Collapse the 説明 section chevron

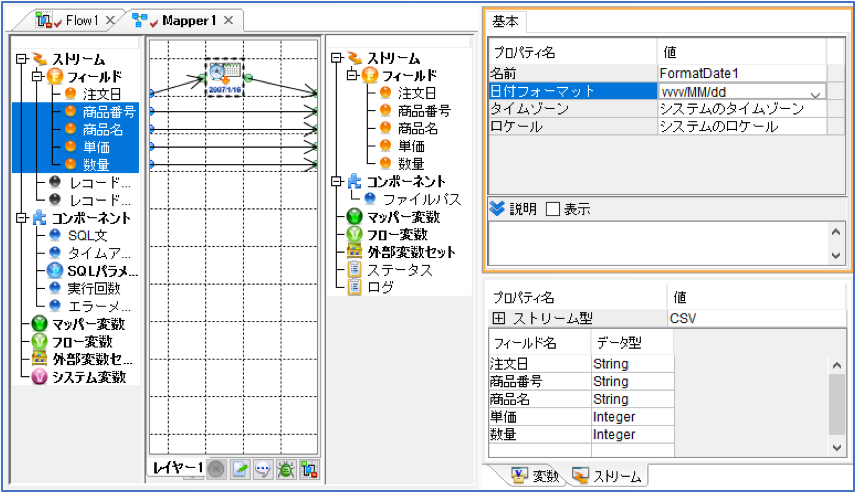click(x=497, y=209)
